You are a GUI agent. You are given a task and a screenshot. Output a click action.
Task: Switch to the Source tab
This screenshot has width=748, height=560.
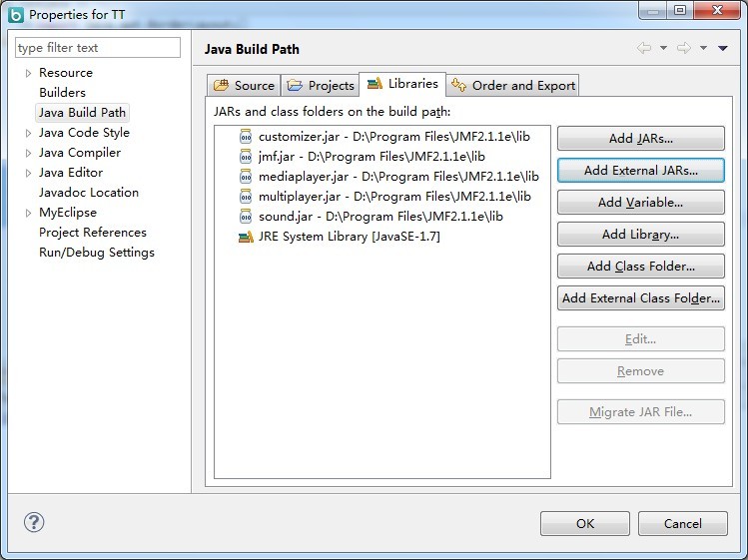coord(244,86)
